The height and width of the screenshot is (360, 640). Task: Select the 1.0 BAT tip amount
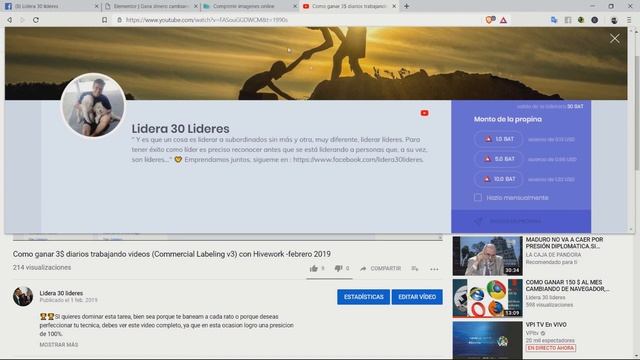pos(499,139)
